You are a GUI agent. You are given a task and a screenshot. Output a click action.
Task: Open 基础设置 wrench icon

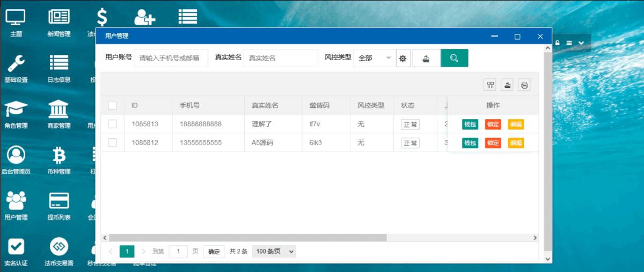pyautogui.click(x=16, y=68)
